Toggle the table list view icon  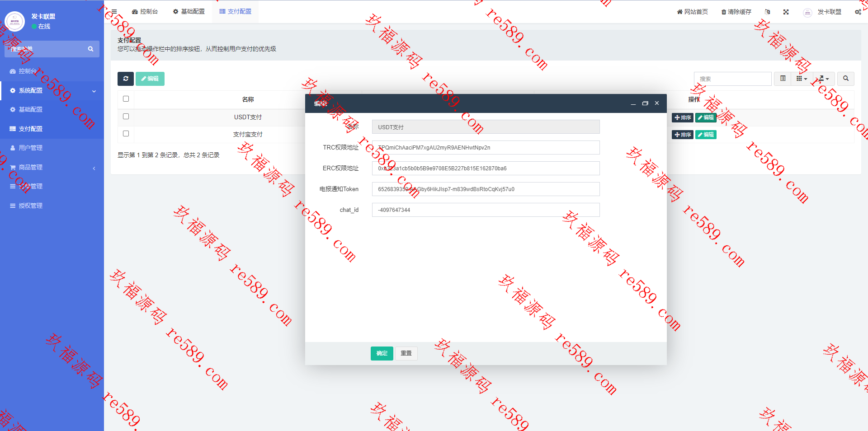coord(783,79)
